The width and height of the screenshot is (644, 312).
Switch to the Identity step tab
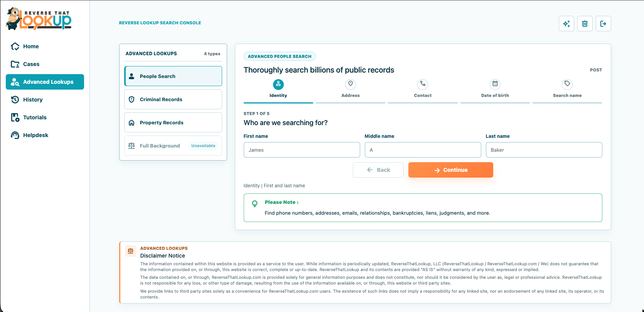278,90
